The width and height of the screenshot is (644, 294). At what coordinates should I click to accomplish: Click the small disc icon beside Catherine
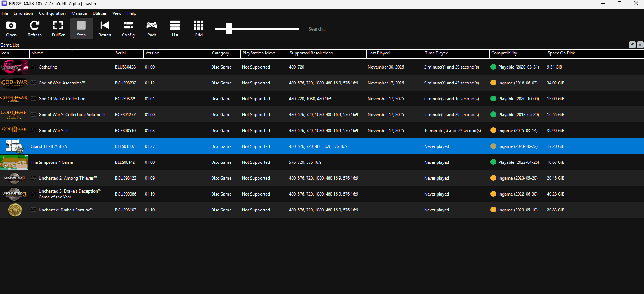tap(34, 67)
